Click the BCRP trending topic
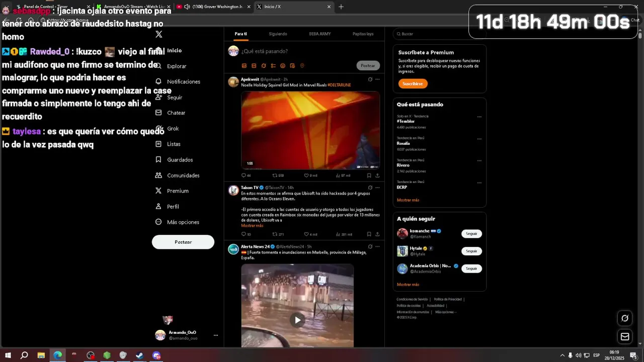The width and height of the screenshot is (644, 362). coord(402,187)
